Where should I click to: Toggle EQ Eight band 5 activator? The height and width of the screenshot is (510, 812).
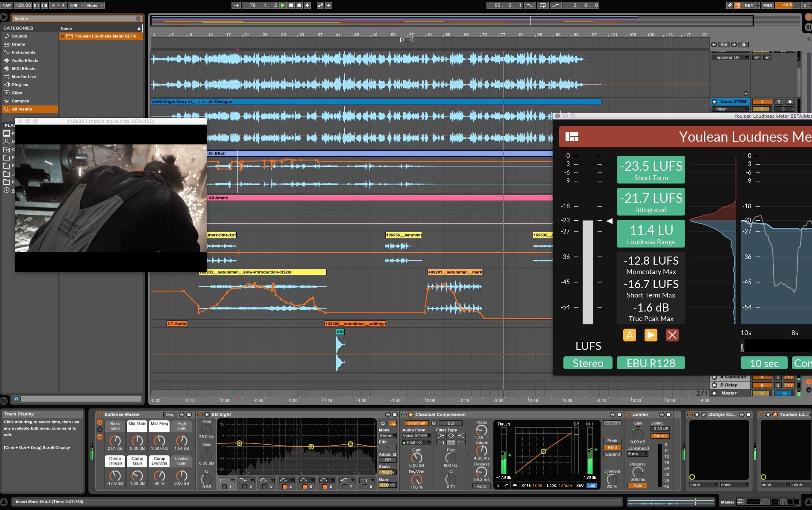[x=305, y=487]
